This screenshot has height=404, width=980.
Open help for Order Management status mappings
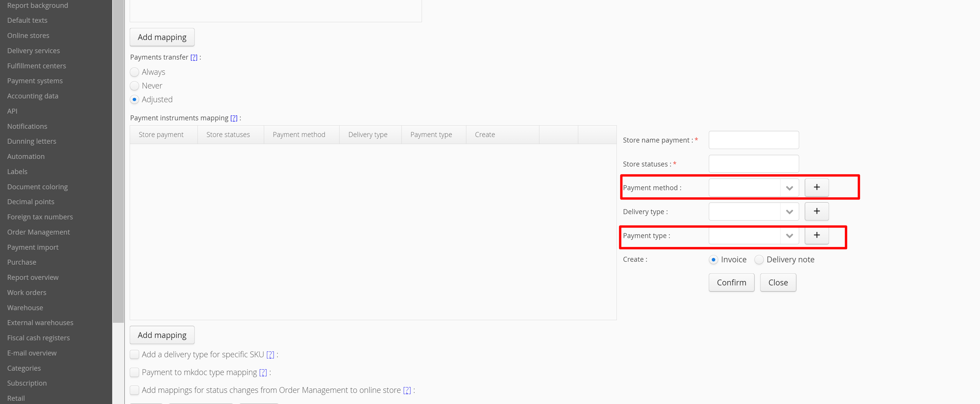407,390
